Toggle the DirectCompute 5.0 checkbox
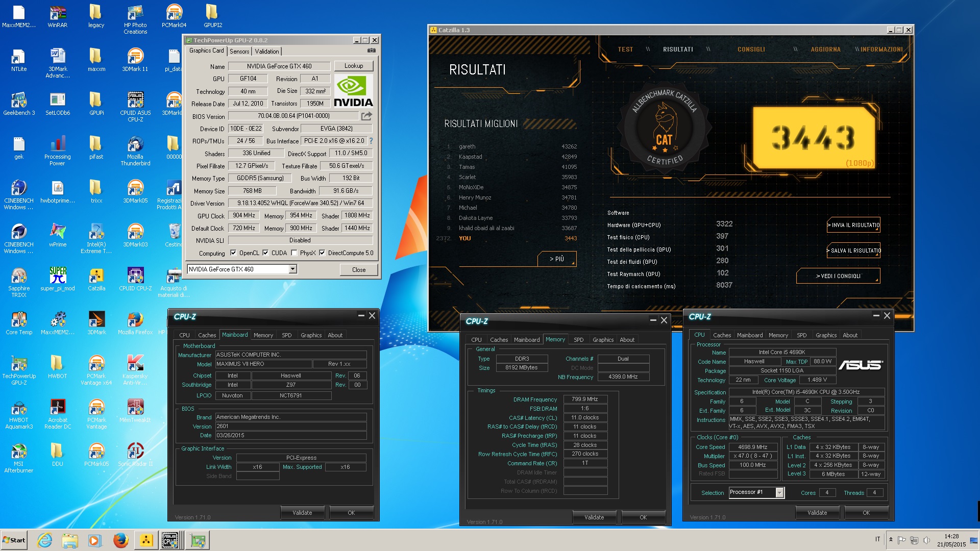 (x=322, y=253)
